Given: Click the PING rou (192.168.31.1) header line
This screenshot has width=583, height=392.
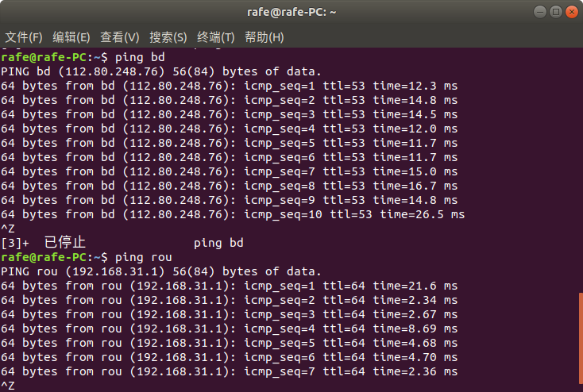Looking at the screenshot, I should coord(159,271).
